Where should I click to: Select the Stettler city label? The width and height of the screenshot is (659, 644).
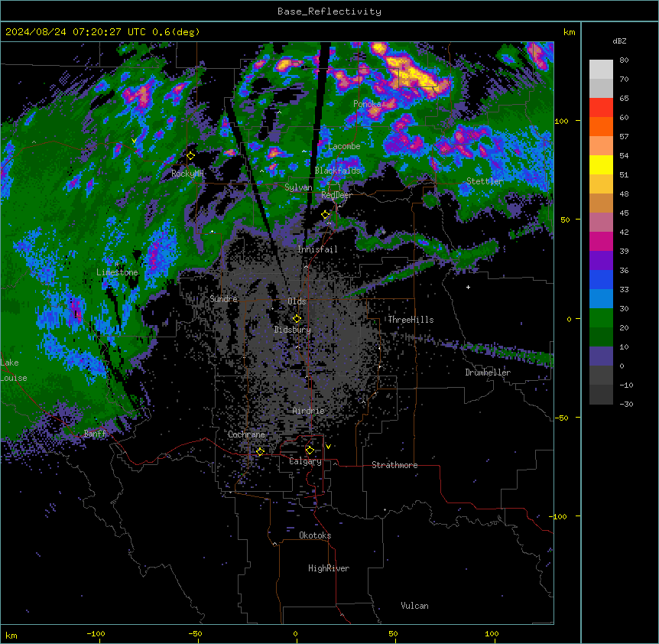click(485, 181)
